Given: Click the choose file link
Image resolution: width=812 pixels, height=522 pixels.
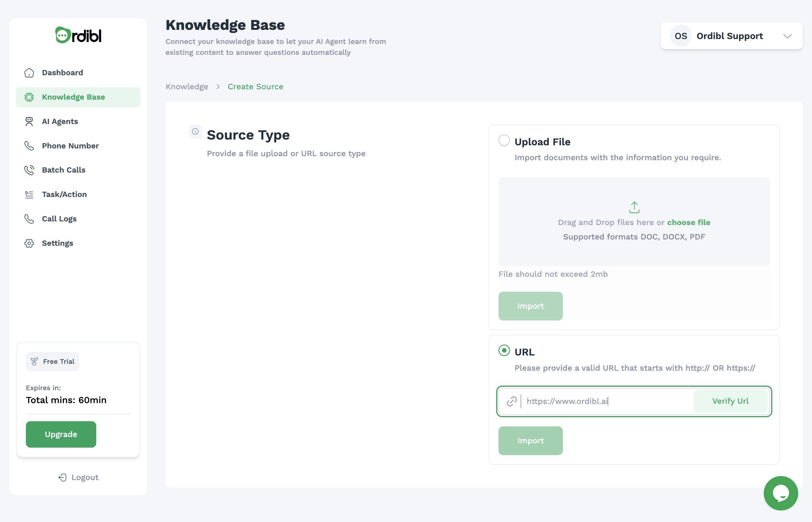Looking at the screenshot, I should pyautogui.click(x=688, y=222).
